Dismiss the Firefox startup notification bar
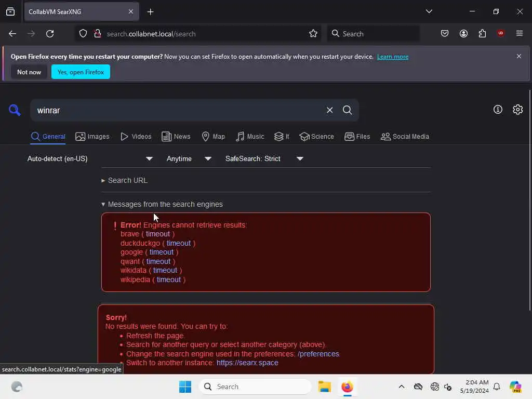Screen dimensions: 532x399 [518, 56]
